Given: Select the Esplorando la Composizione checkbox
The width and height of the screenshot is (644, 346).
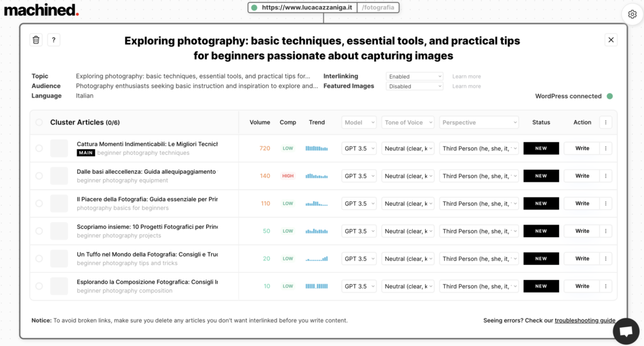Looking at the screenshot, I should pyautogui.click(x=39, y=286).
